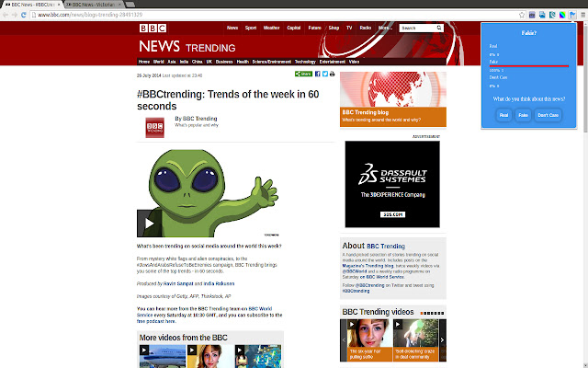Vote Real in the Fakin popup

coord(503,115)
